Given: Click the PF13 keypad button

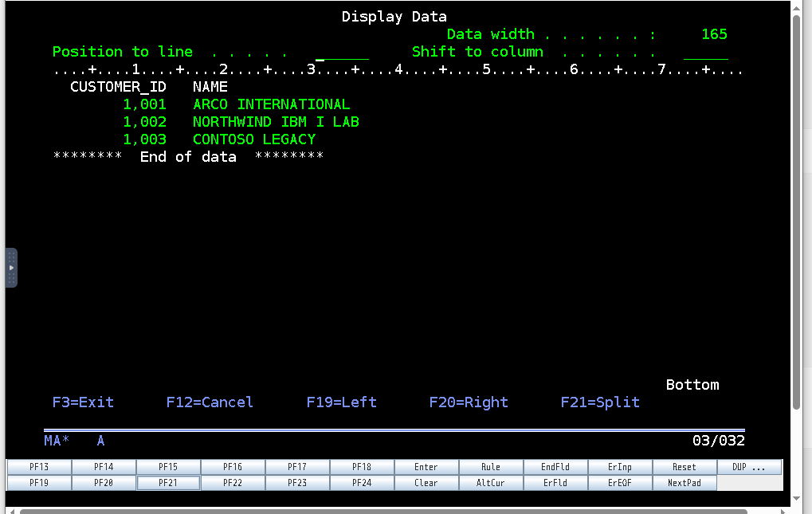Looking at the screenshot, I should point(39,467).
